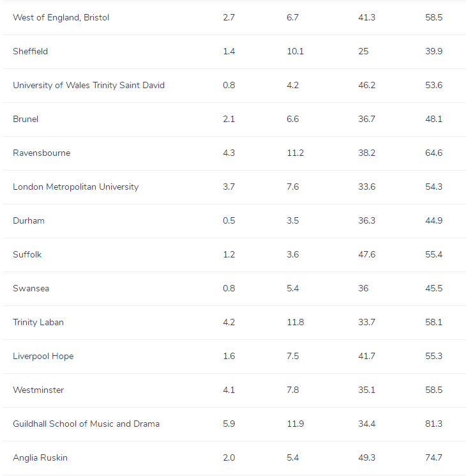This screenshot has width=466, height=476.
Task: Click the West of England, Bristol row name
Action: tap(61, 17)
